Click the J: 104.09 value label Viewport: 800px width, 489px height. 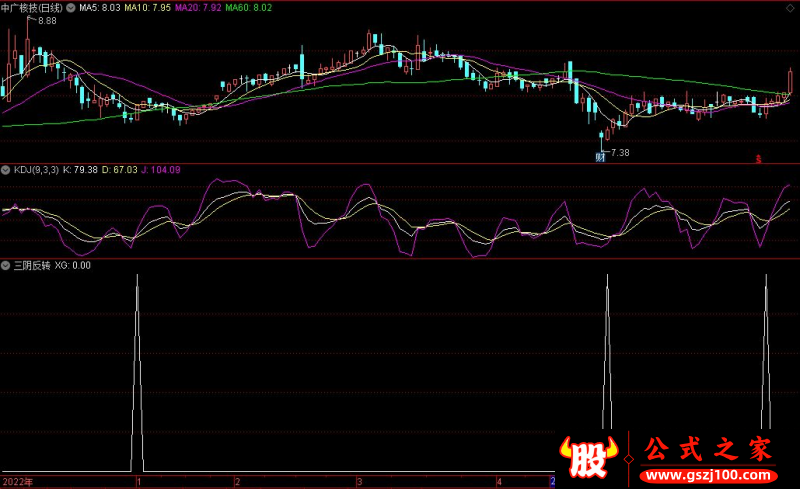(x=160, y=170)
